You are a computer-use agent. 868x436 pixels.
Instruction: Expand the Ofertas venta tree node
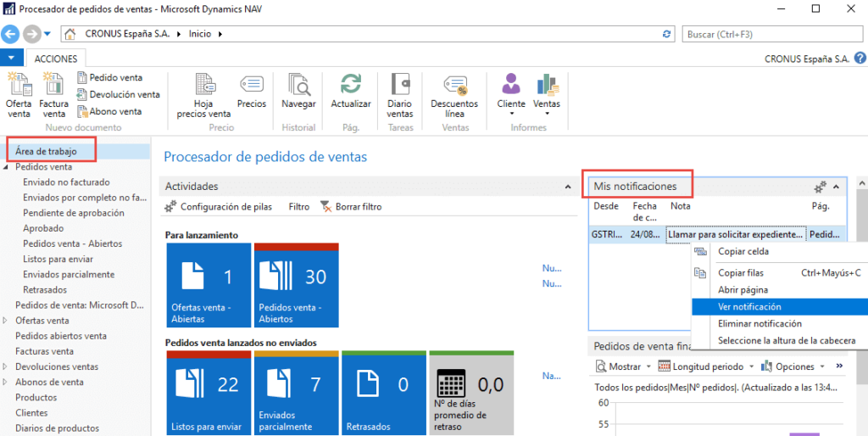6,320
